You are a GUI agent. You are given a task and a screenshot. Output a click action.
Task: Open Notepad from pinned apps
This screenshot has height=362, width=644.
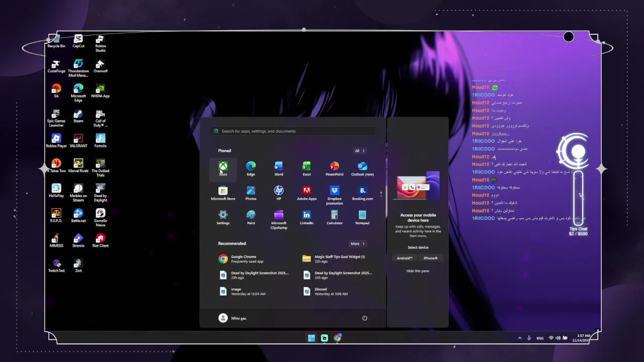click(x=362, y=218)
